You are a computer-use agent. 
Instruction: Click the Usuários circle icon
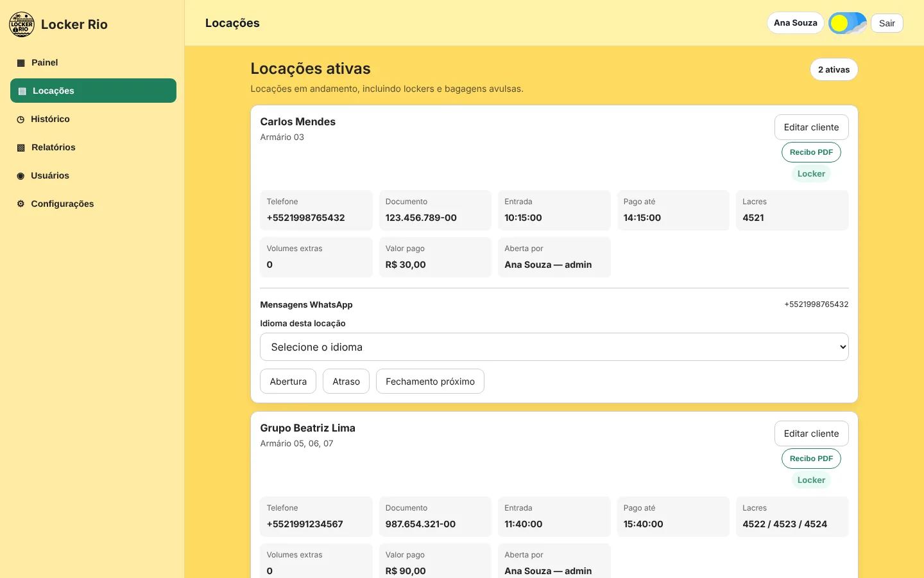21,176
